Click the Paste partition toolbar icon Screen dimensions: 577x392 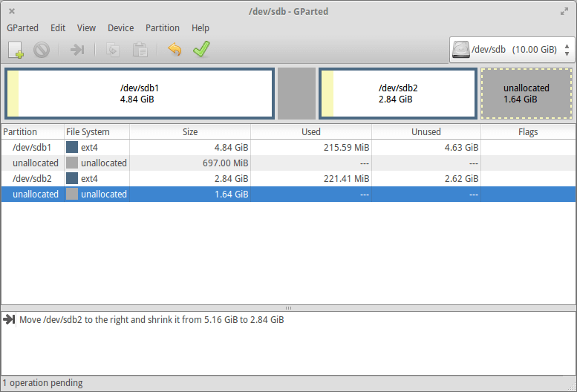pyautogui.click(x=140, y=50)
